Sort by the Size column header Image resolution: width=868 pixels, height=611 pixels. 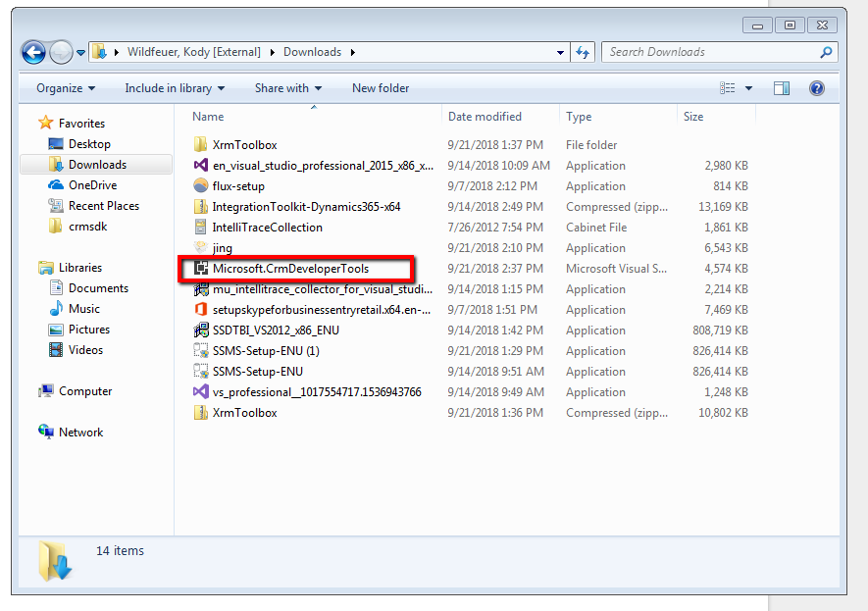693,117
